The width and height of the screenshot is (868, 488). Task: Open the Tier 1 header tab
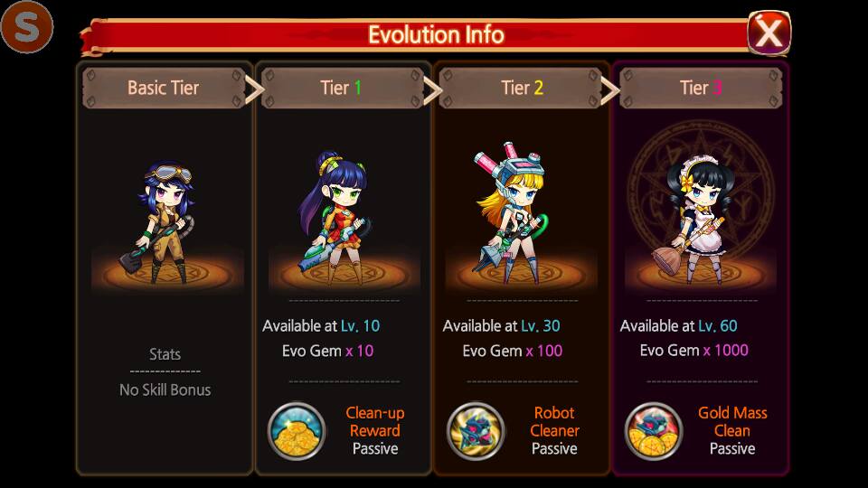pyautogui.click(x=343, y=88)
